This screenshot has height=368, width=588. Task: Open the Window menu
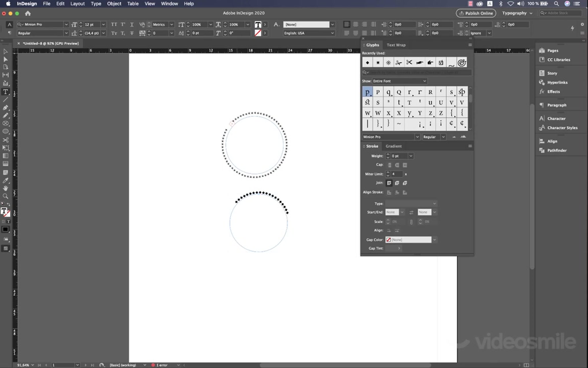[169, 4]
